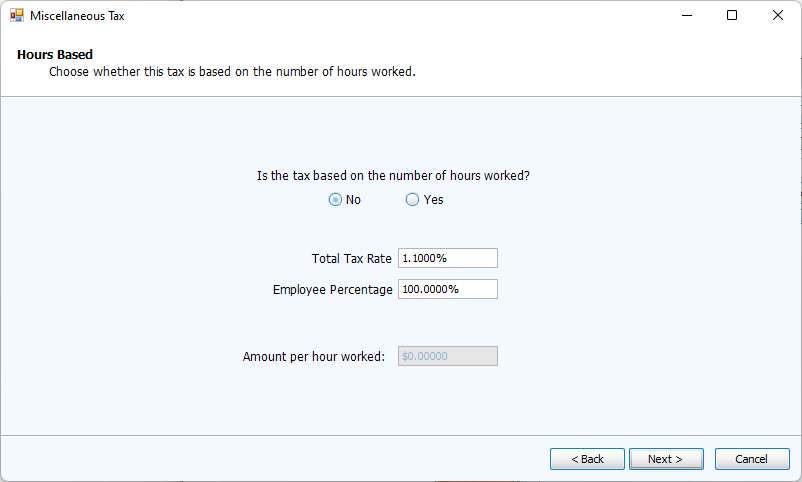The image size is (802, 482).
Task: Go back with the Back button
Action: tap(587, 459)
